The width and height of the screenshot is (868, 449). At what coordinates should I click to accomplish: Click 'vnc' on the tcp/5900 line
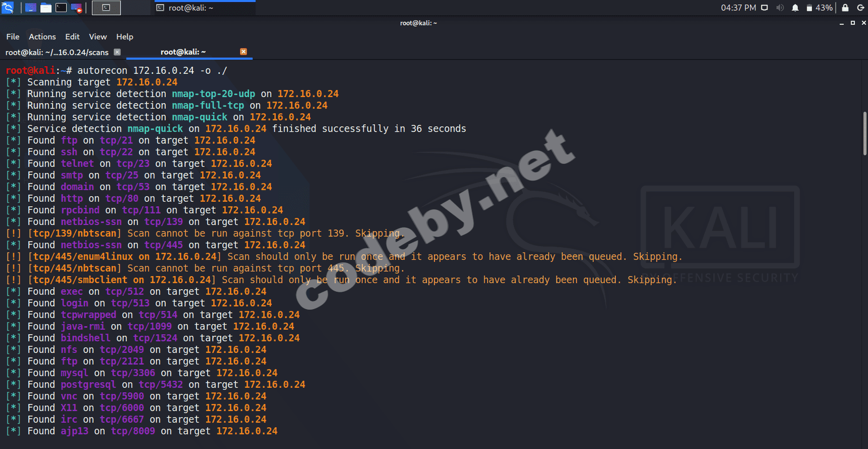pos(69,396)
